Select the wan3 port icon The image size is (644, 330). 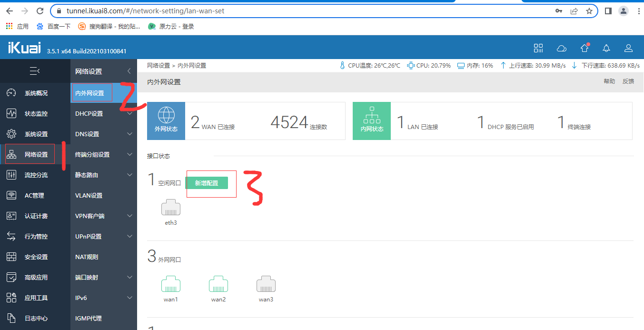click(x=266, y=284)
